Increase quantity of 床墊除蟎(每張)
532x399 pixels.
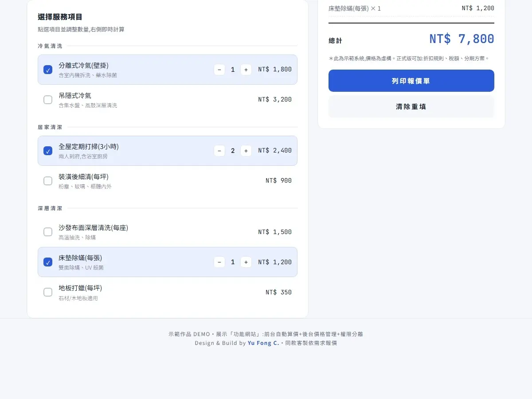click(246, 262)
